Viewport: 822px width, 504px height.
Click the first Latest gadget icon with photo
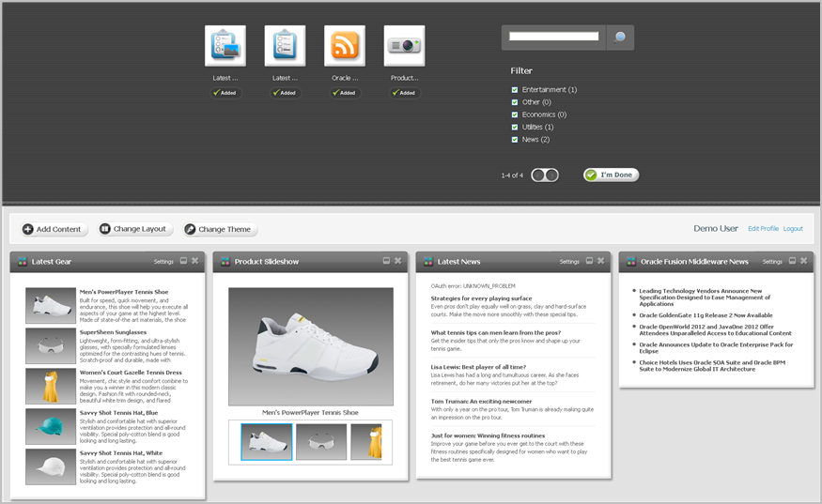click(225, 46)
